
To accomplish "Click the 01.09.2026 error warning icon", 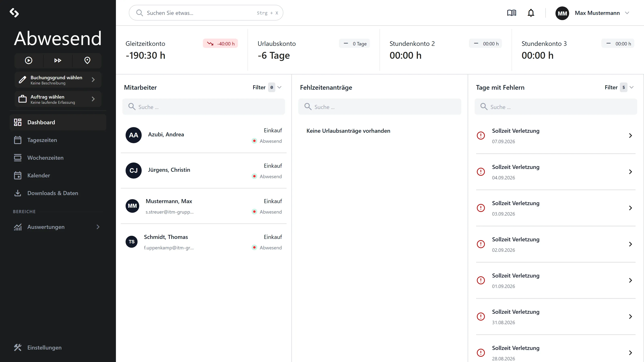I will click(481, 280).
